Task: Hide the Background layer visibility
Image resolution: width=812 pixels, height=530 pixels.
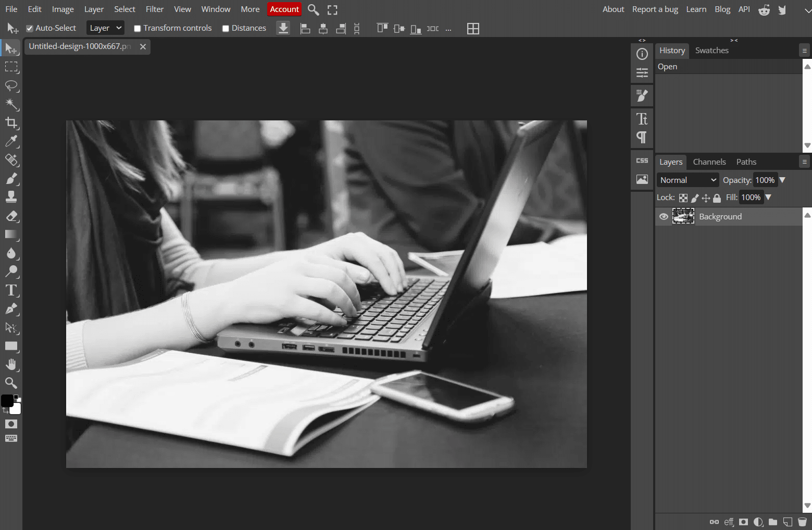Action: tap(663, 216)
